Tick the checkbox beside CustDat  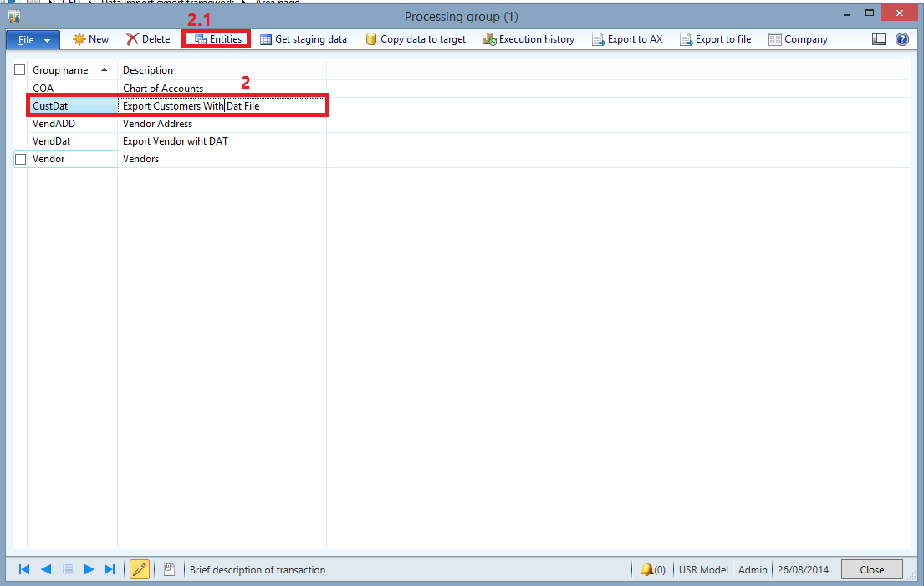click(20, 105)
